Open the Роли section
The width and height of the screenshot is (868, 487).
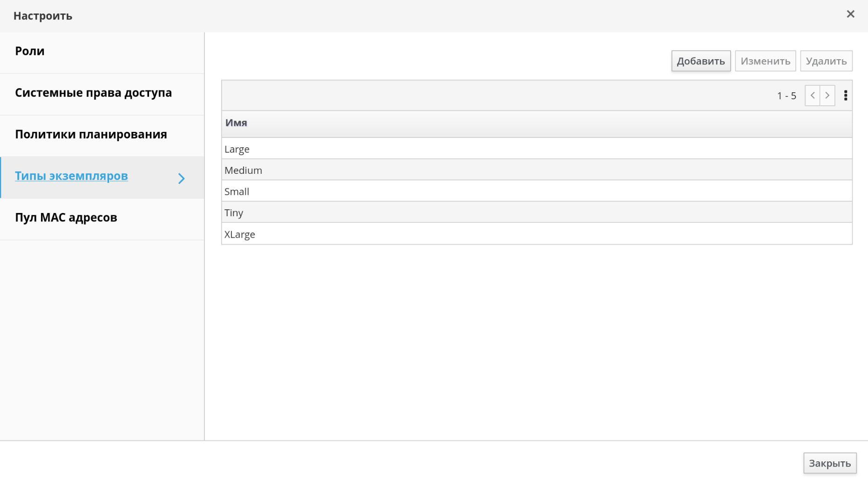click(x=30, y=51)
